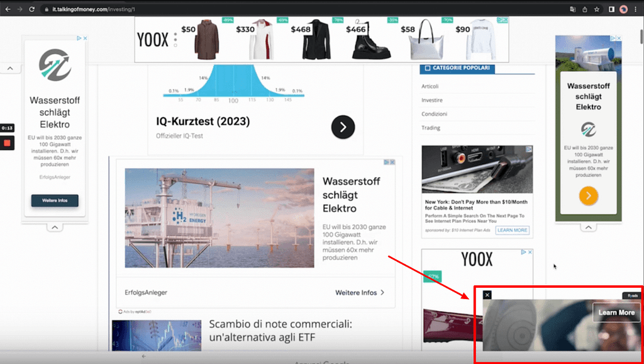Viewport: 644px width, 364px height.
Task: Open the Scambio di note commerciali article
Action: (x=280, y=331)
